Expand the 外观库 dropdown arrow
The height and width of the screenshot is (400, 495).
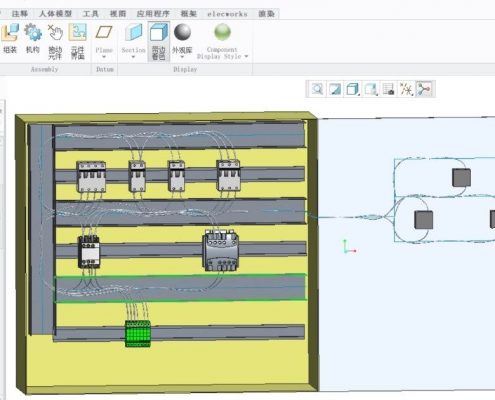[x=182, y=57]
